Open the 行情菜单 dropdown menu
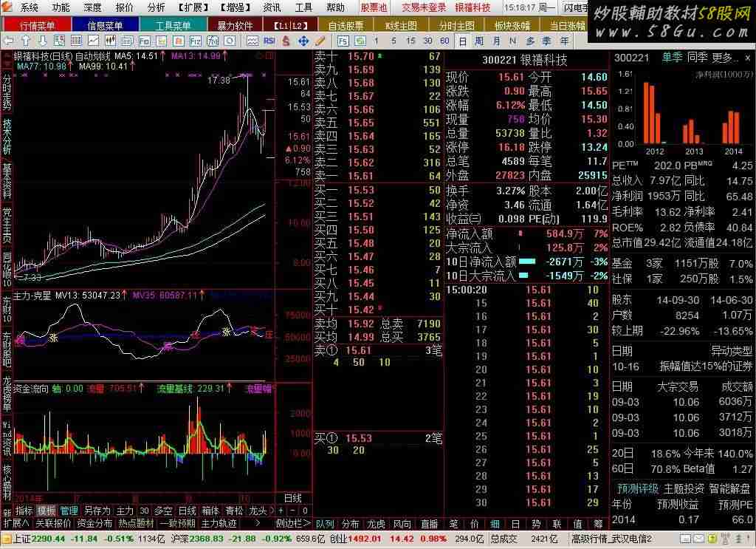Viewport: 756px width, 549px height. click(x=37, y=25)
